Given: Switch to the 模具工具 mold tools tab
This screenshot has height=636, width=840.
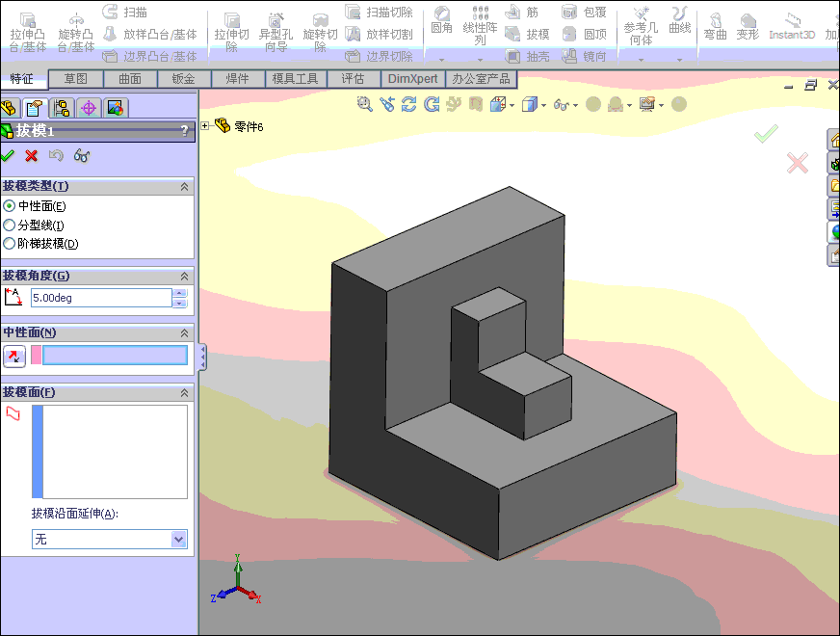Looking at the screenshot, I should [295, 79].
